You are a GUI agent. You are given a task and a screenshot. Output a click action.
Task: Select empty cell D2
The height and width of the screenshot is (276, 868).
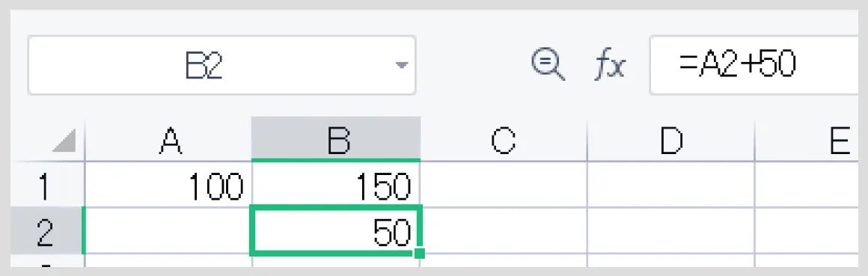(x=671, y=231)
